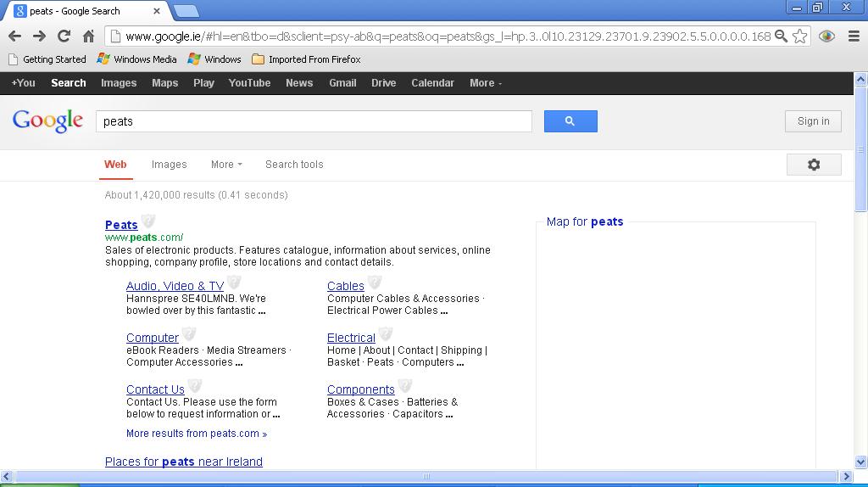Viewport: 868px width, 487px height.
Task: Open Drive from the Google bar
Action: 384,83
